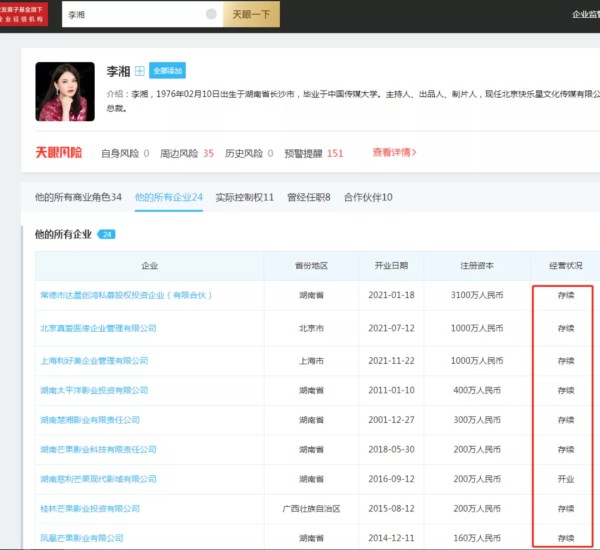Screen dimensions: 600x550
Task: Click the 400万人民币 capital cell
Action: 477,390
